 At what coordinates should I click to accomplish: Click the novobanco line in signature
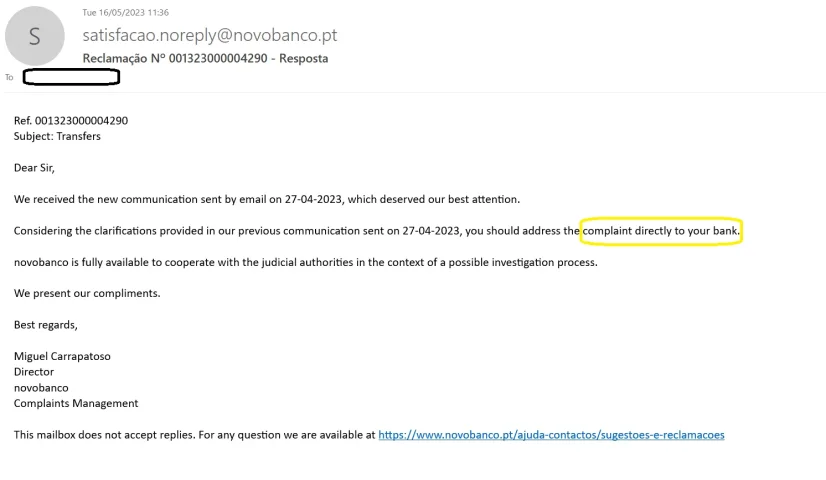coord(41,388)
